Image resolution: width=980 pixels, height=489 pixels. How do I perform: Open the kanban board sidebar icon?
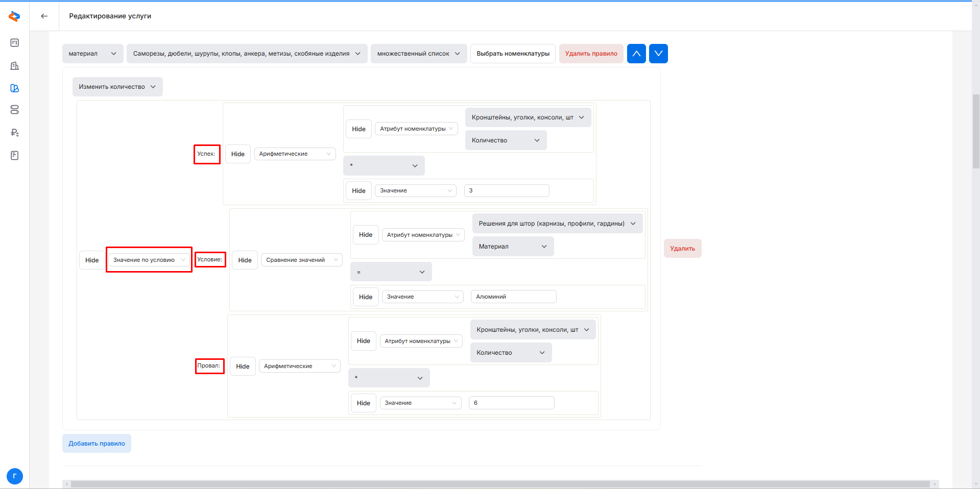pos(14,43)
